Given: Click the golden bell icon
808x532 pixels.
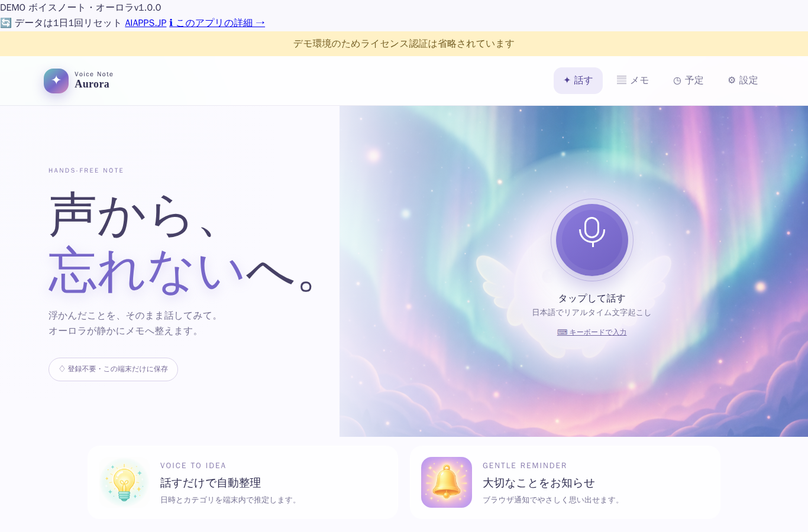Looking at the screenshot, I should (x=447, y=482).
